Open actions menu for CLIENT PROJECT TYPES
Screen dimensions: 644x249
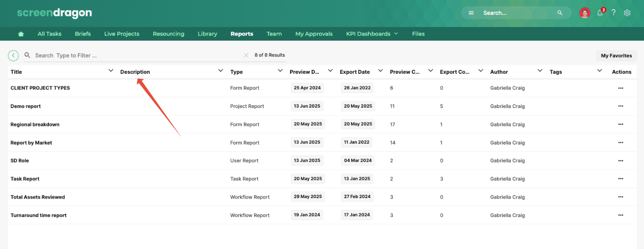tap(621, 88)
